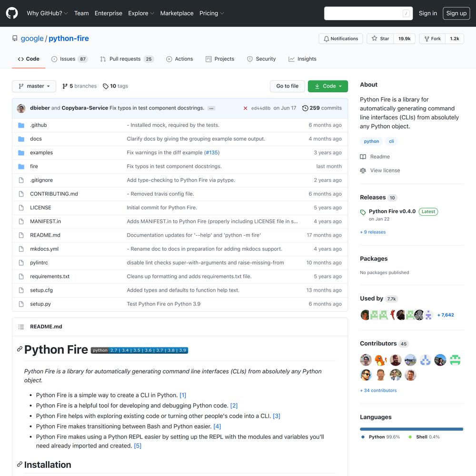Click the Notifications button
Viewport: 476px width, 476px height.
(x=341, y=39)
